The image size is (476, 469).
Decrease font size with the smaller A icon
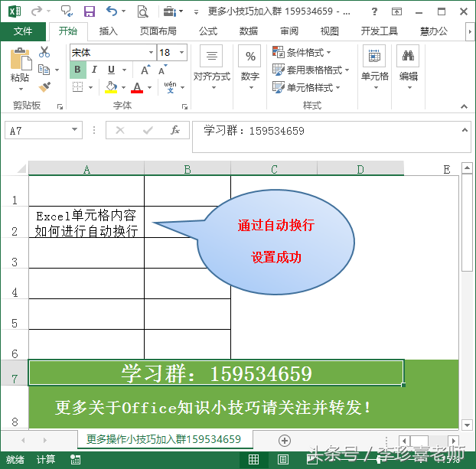click(163, 70)
